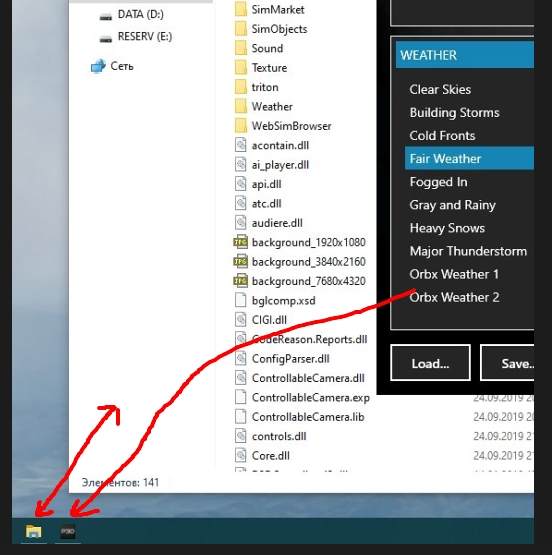The image size is (552, 555).
Task: Choose Fogged In weather theme
Action: (438, 182)
